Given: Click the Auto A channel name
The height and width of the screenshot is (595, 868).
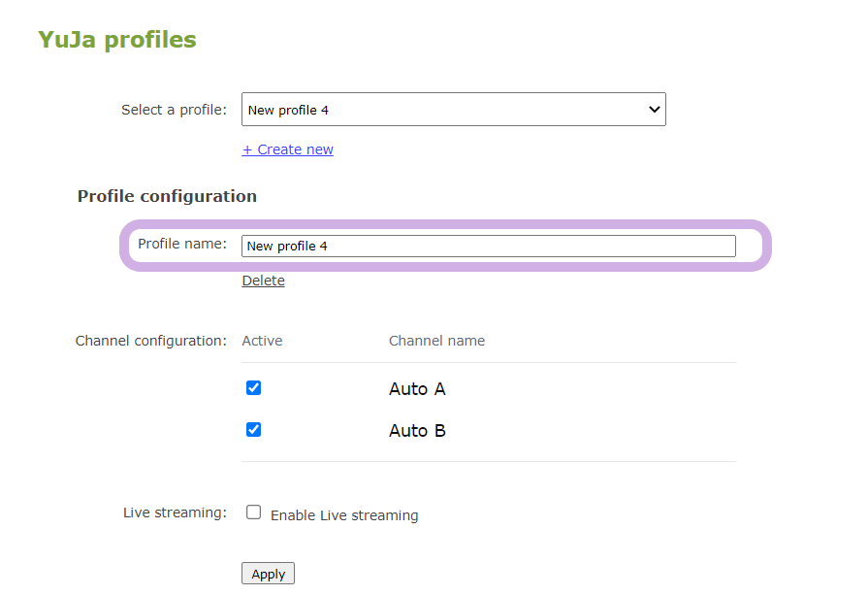Looking at the screenshot, I should pos(417,389).
